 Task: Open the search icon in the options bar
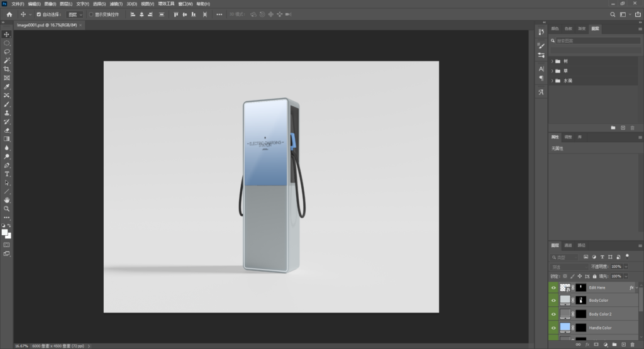tap(613, 14)
